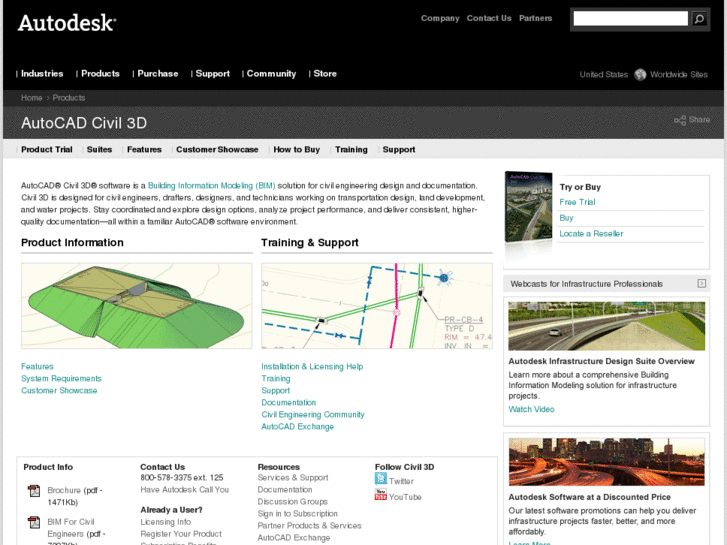Click the Twitter icon
The width and height of the screenshot is (727, 545).
point(381,479)
